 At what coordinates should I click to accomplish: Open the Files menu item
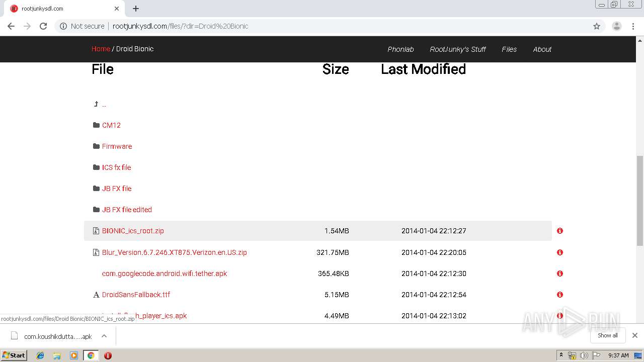[509, 49]
